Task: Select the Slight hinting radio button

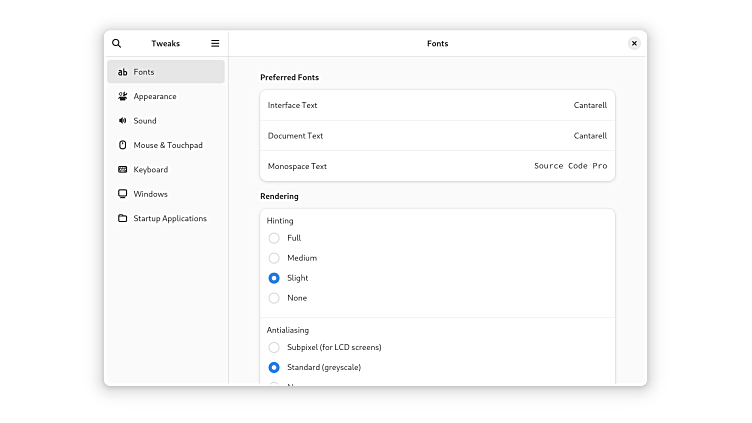Action: coord(274,278)
